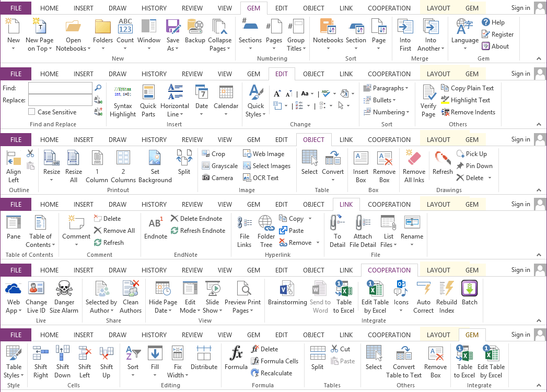Toggle Syntax Highlight

coord(122,101)
